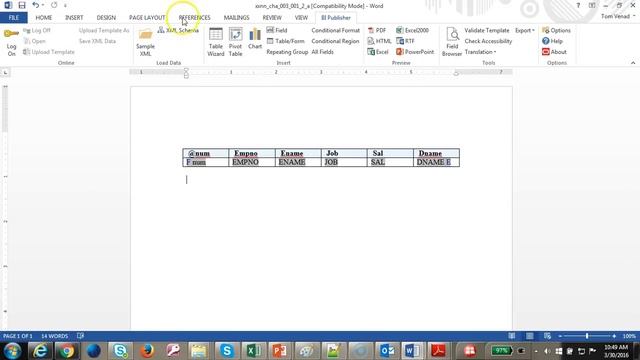Image resolution: width=640 pixels, height=360 pixels.
Task: Click the ENAME field in table
Action: [292, 162]
